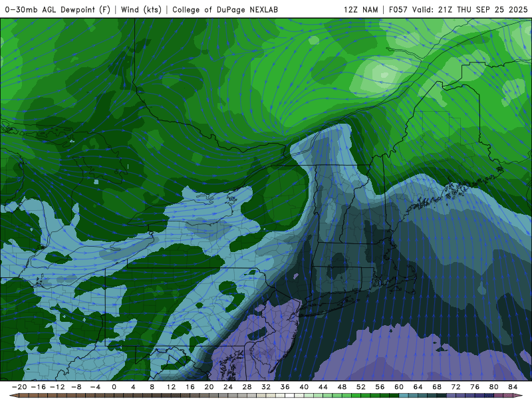Click the 44 label on the dewpoint legend
This screenshot has width=532, height=399.
323,387
